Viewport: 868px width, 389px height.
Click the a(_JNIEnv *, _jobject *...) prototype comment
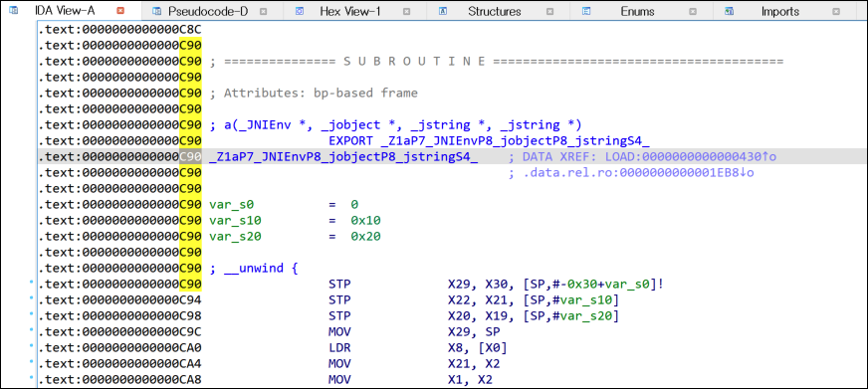pyautogui.click(x=395, y=125)
